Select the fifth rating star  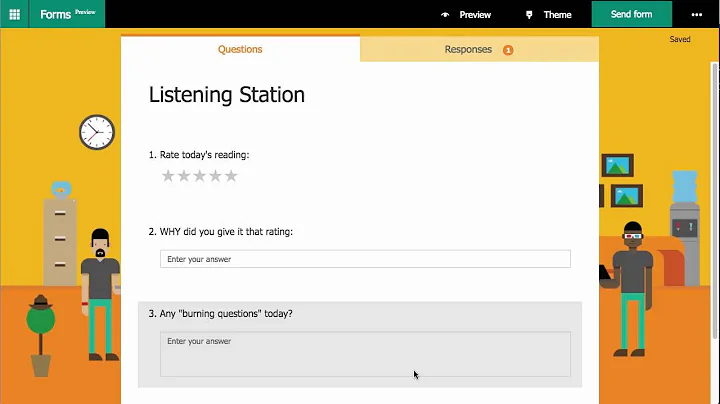[231, 176]
